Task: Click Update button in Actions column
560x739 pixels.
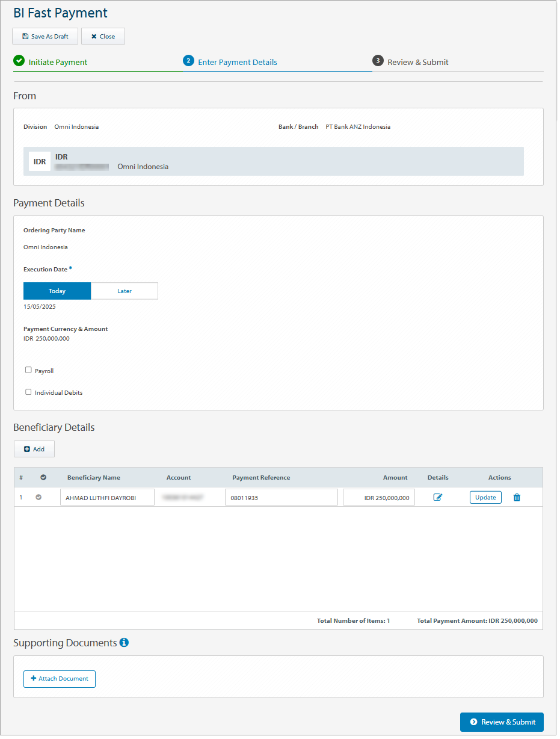Action: (485, 497)
